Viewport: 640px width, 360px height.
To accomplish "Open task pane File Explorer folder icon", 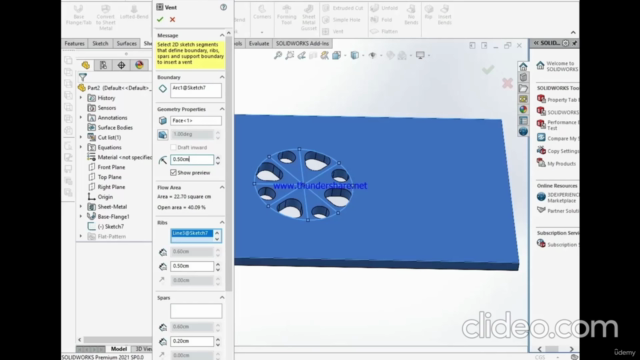I will 523,88.
